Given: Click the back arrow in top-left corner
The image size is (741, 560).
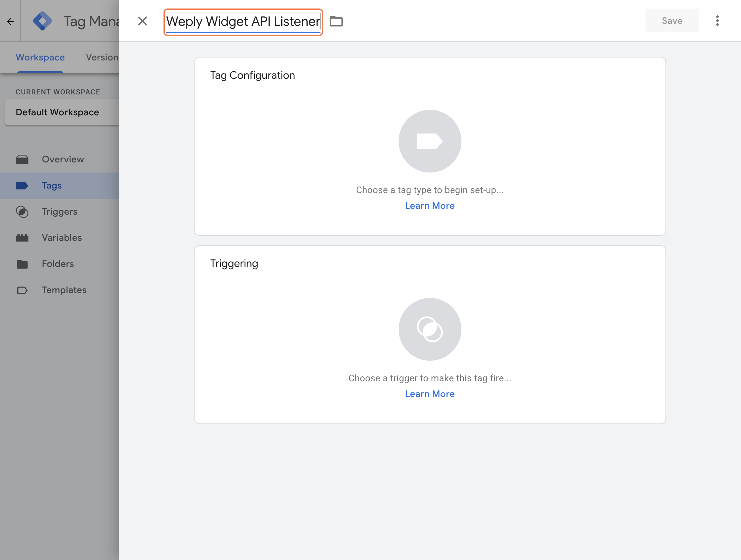Looking at the screenshot, I should [x=10, y=22].
